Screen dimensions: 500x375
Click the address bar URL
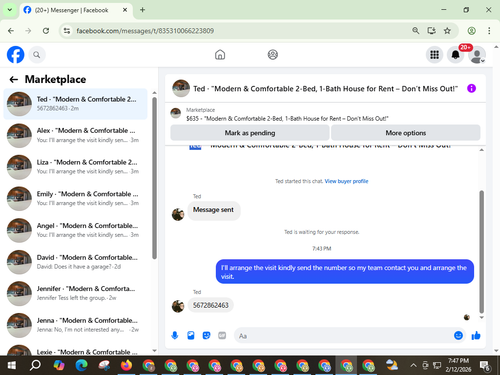145,31
